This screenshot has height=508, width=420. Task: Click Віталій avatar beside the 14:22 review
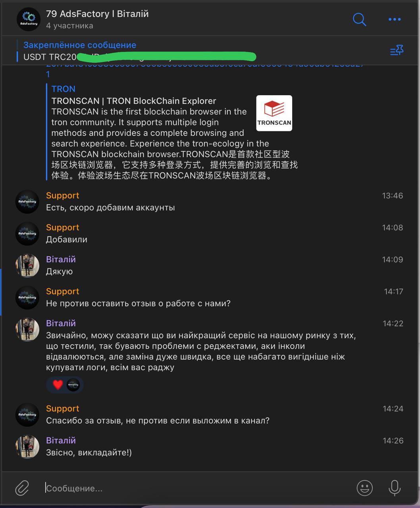pyautogui.click(x=27, y=329)
